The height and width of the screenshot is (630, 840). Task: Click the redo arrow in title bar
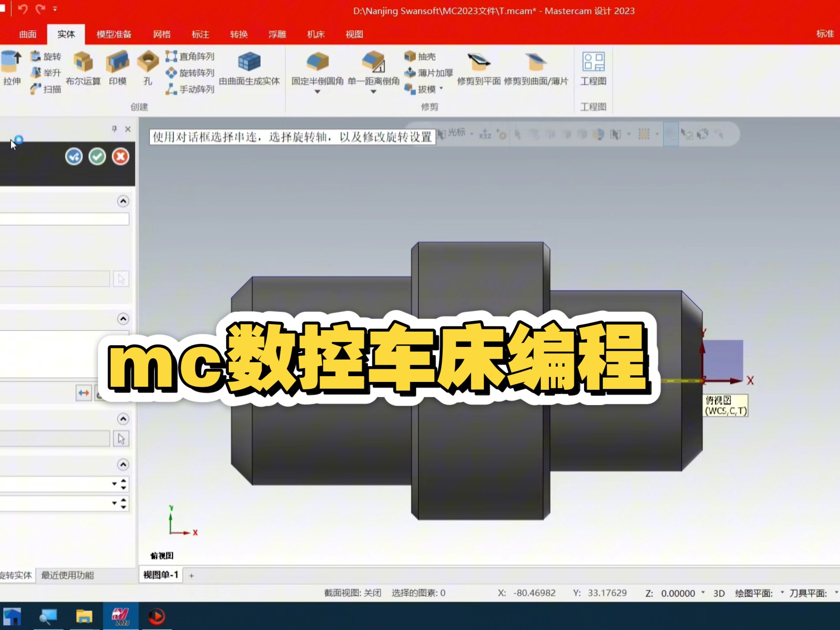(41, 9)
